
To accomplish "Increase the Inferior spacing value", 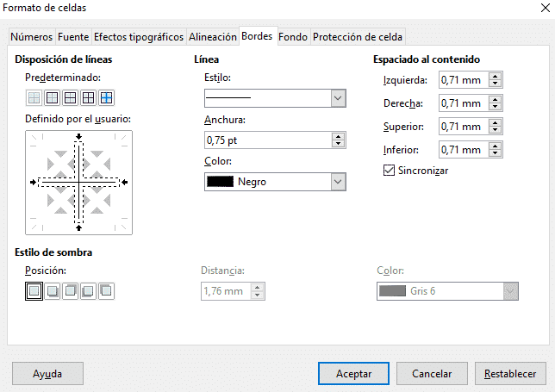I will [x=496, y=146].
